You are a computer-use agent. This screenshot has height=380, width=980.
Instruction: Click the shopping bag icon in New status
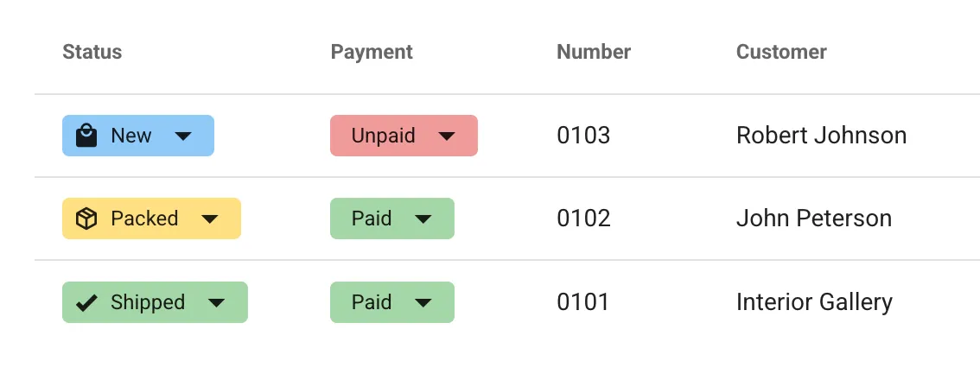(86, 136)
